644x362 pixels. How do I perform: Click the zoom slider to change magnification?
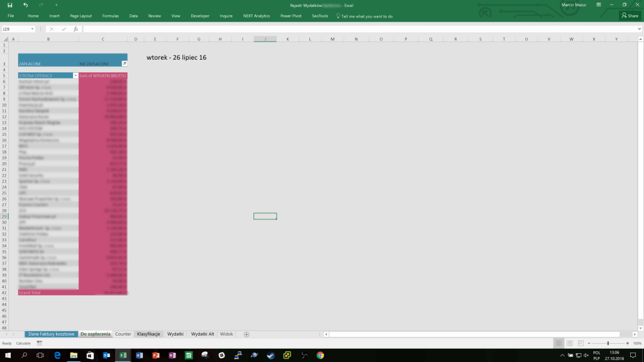point(608,343)
